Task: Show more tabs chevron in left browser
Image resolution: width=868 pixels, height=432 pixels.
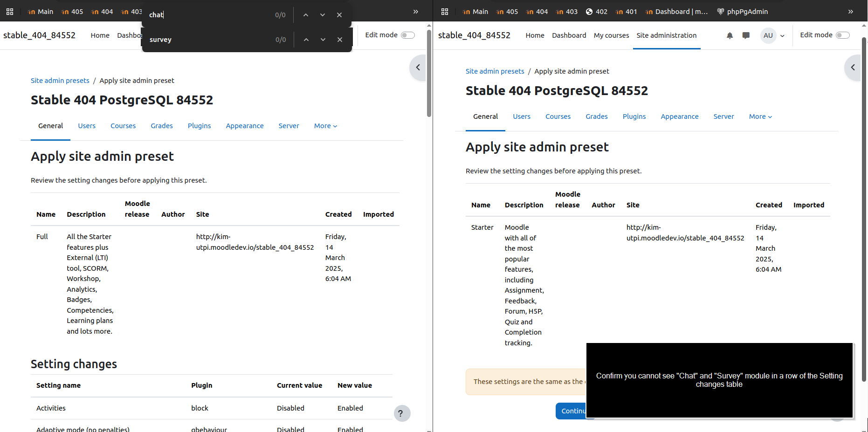Action: [x=416, y=12]
